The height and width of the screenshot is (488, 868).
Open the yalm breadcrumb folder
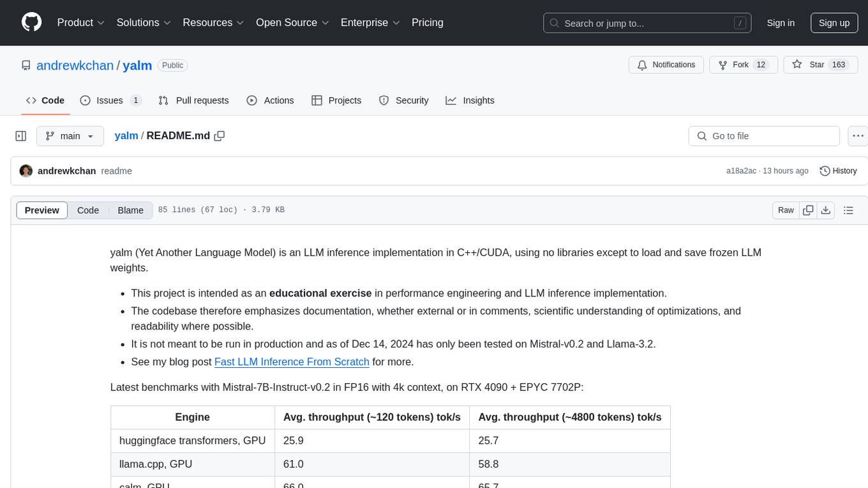pos(126,135)
